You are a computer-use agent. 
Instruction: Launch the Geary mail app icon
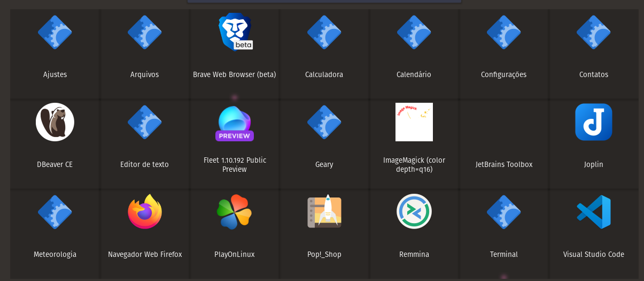[324, 122]
